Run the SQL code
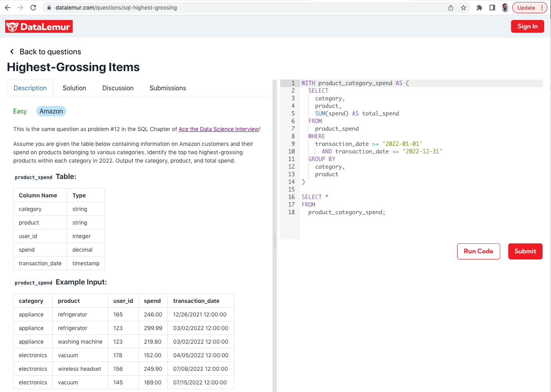 coord(479,251)
